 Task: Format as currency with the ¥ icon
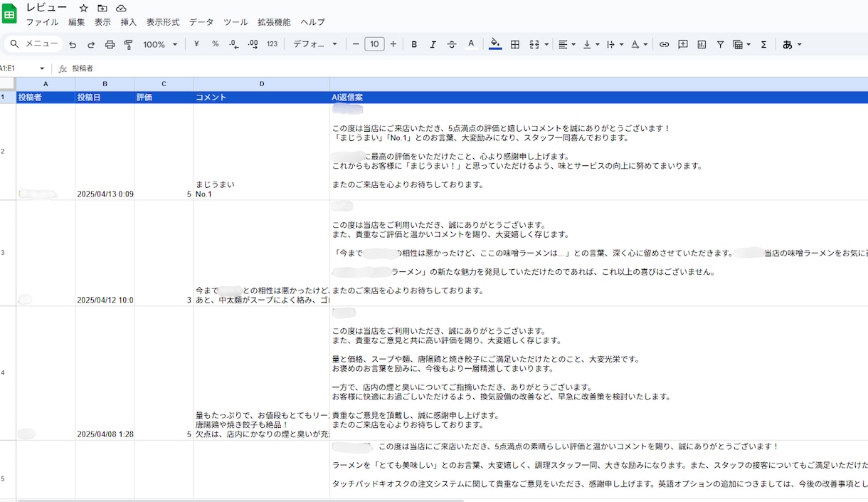196,44
